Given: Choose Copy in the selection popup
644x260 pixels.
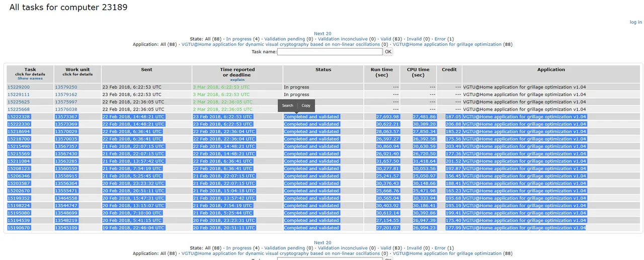Looking at the screenshot, I should tap(306, 106).
